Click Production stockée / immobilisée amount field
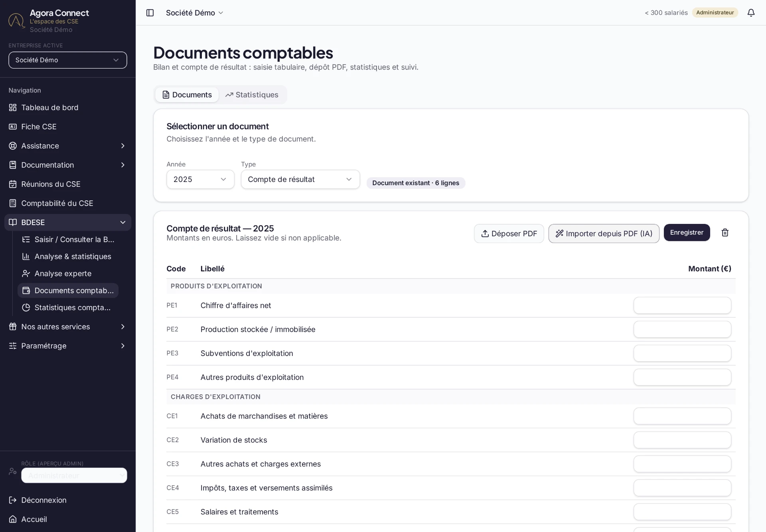Image resolution: width=766 pixels, height=532 pixels. click(682, 329)
